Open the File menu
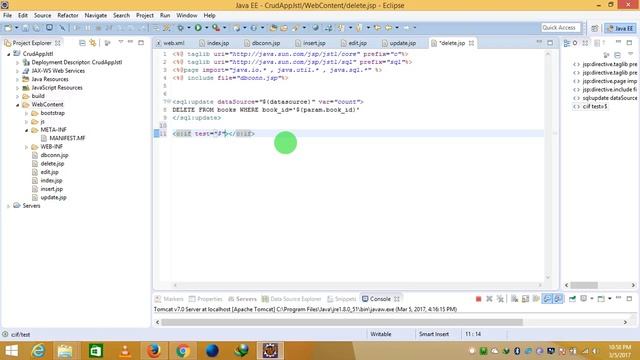Screen dimensions: 640x360 (x=7, y=15)
